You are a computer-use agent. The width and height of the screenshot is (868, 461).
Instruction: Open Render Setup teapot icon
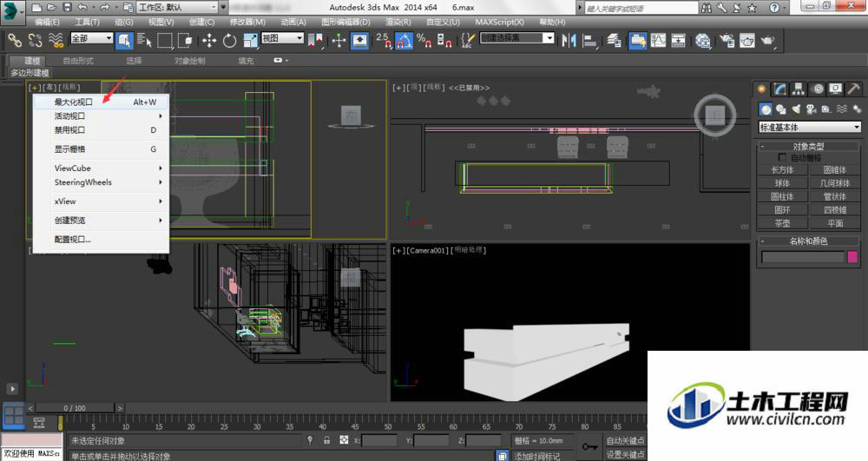tap(727, 40)
